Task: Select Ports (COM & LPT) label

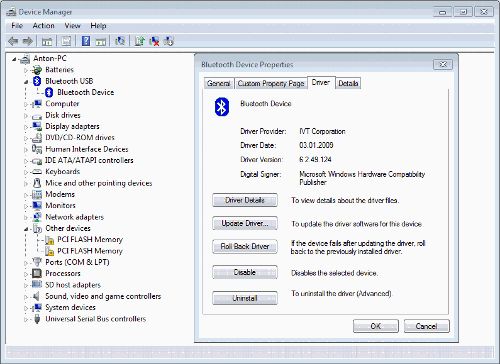Action: point(77,262)
